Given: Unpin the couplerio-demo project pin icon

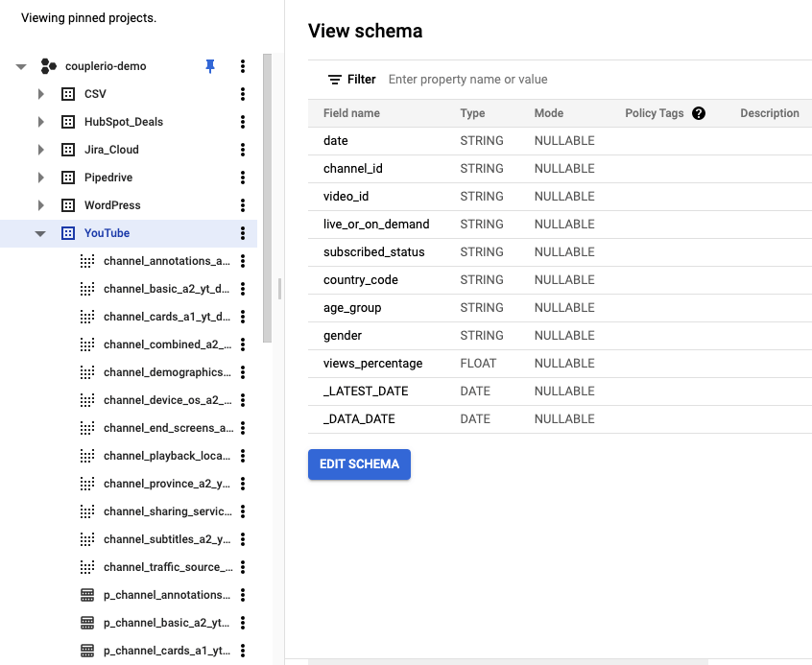Looking at the screenshot, I should [210, 66].
